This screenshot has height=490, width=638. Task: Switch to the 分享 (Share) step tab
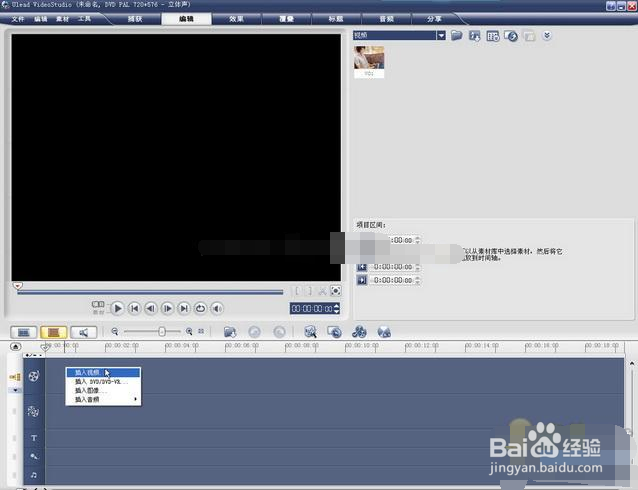pos(435,19)
